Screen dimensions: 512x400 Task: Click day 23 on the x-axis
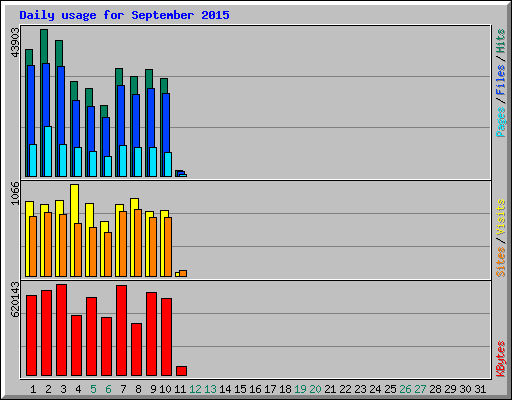coord(360,389)
